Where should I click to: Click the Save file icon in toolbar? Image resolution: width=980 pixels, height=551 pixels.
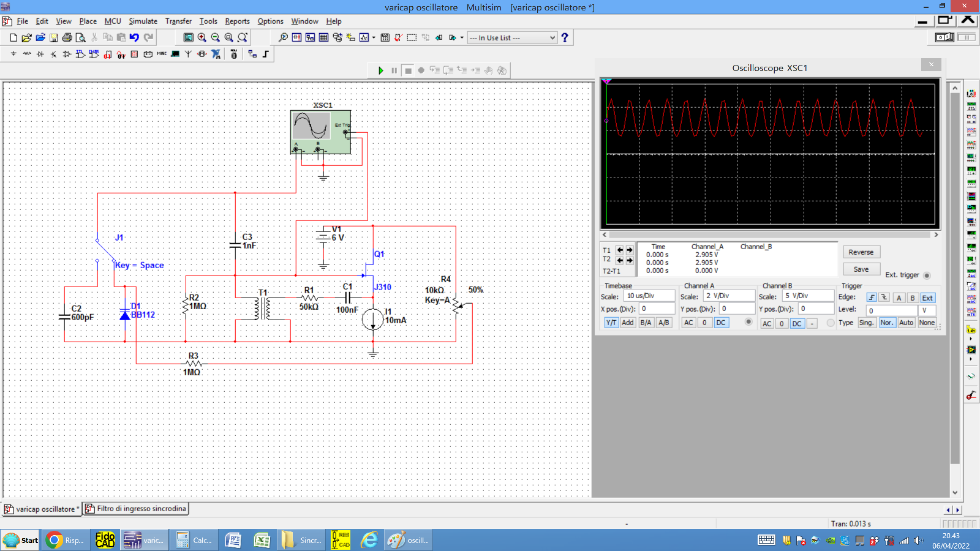(54, 38)
